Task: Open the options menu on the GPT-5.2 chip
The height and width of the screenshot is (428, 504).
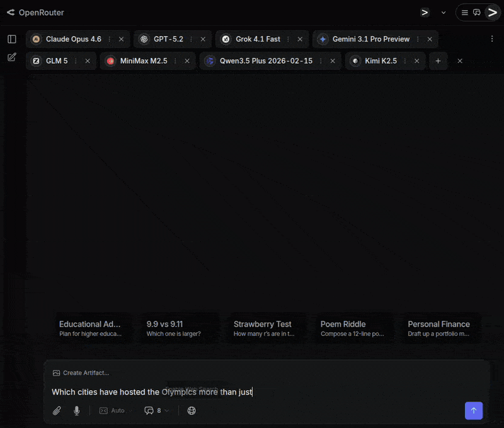Action: [193, 38]
